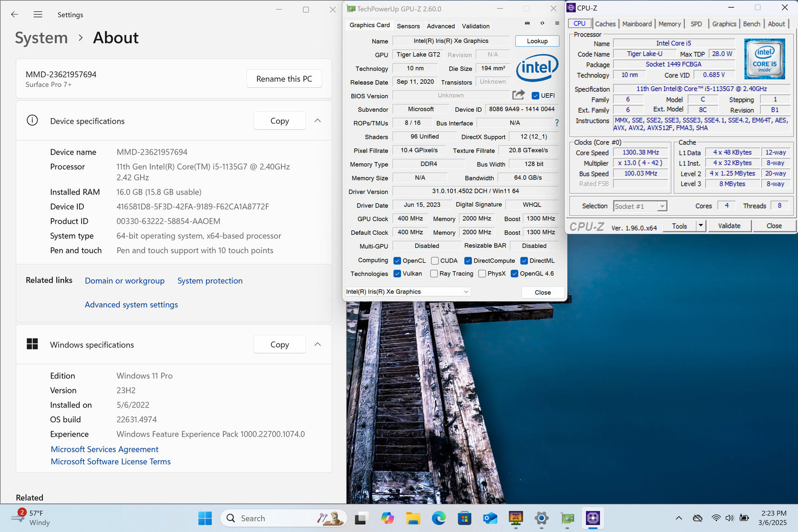Open the System protection link
798x532 pixels.
click(x=210, y=281)
